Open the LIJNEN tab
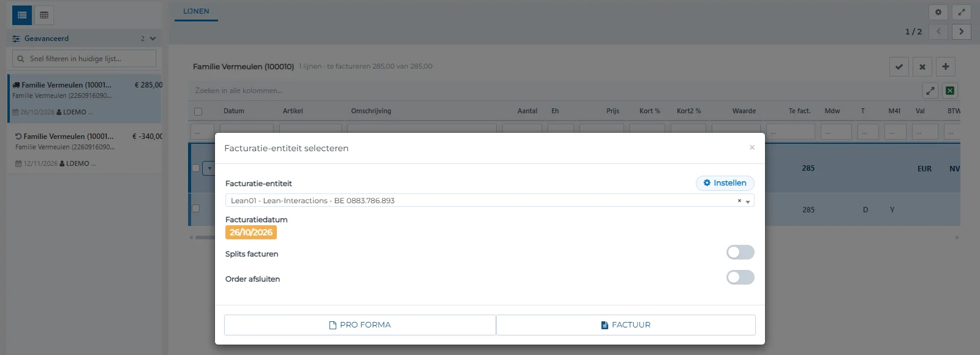The image size is (980, 355). click(x=196, y=11)
